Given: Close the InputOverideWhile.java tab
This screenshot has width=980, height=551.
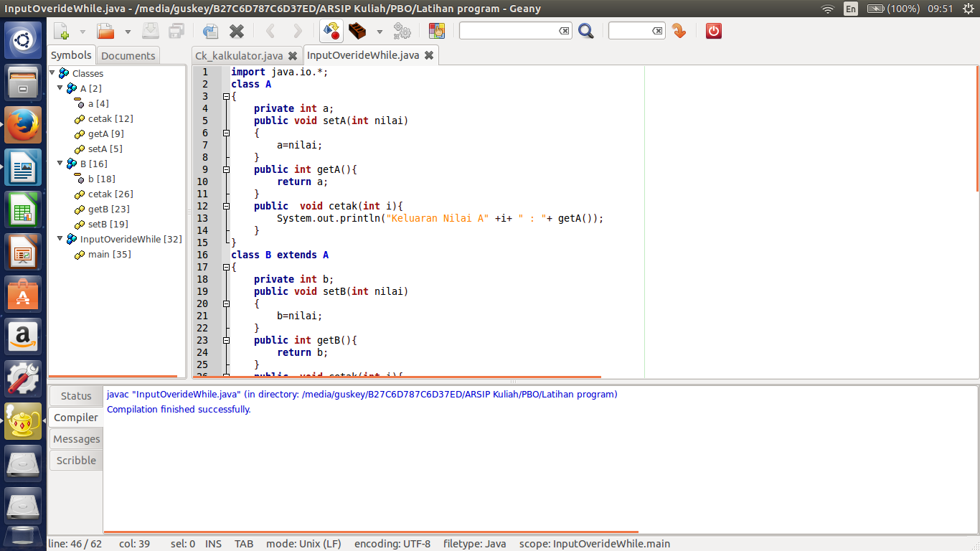Looking at the screenshot, I should point(429,55).
